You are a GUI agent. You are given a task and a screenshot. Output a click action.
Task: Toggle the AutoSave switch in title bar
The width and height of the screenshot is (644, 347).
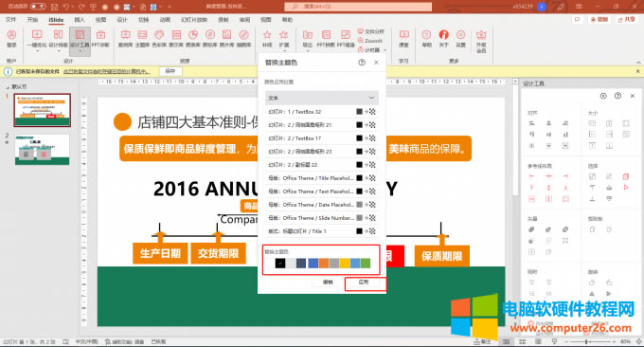click(x=38, y=7)
